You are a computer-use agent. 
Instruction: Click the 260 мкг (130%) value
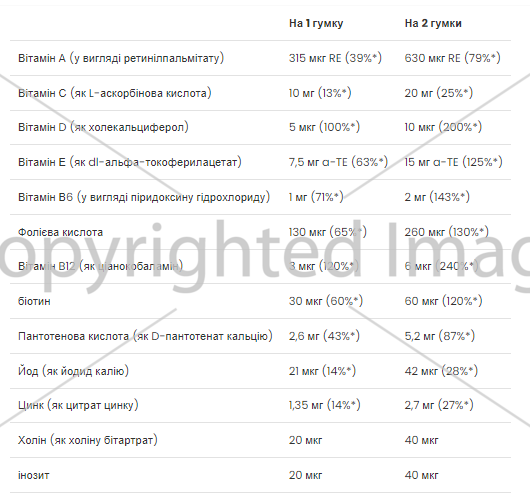click(447, 232)
